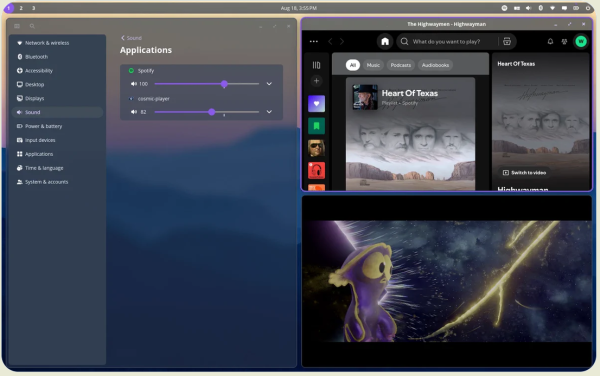Screen dimensions: 600x376
Task: Click the plus icon to create playlist
Action: [x=316, y=81]
